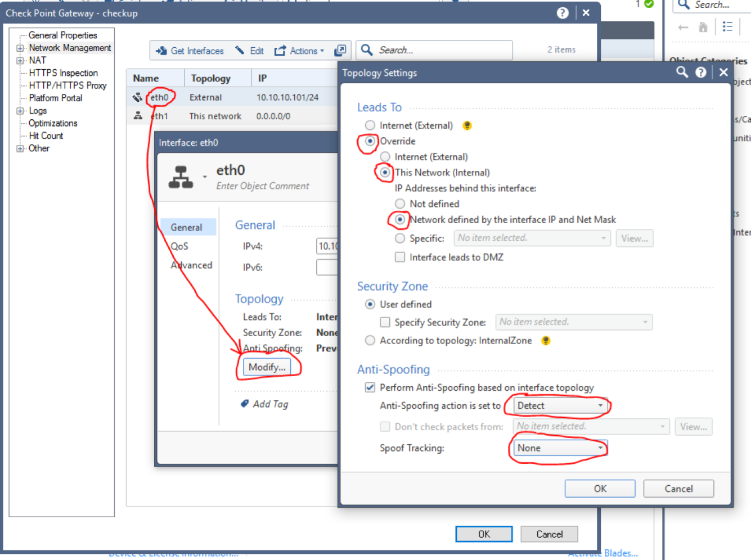Open the dropdown arrow beside the eth0 network icon

[205, 177]
